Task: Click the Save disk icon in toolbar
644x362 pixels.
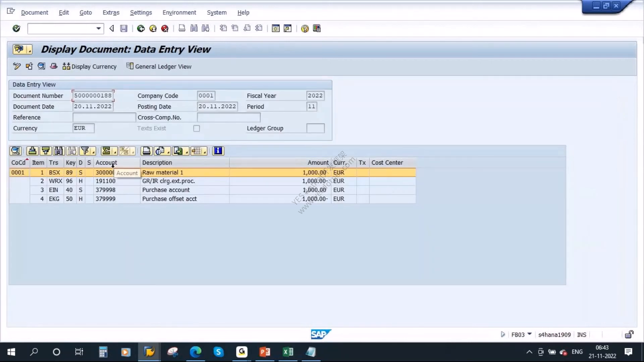Action: pos(124,28)
